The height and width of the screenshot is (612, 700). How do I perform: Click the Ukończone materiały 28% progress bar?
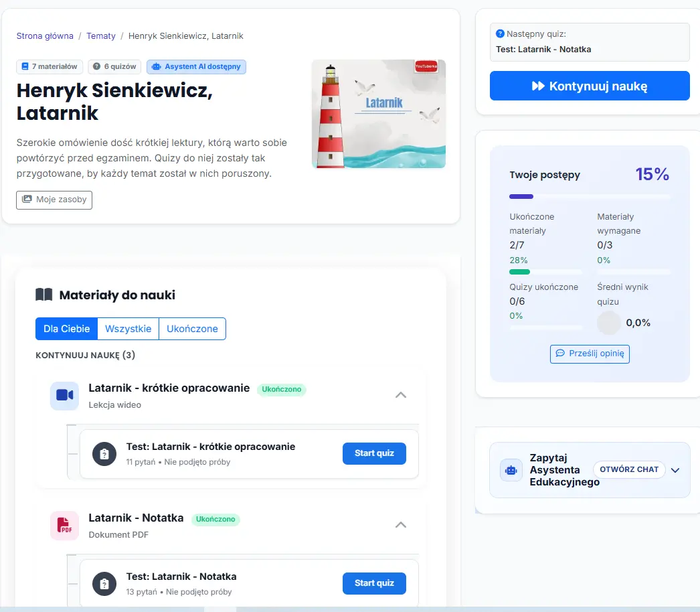pos(545,272)
